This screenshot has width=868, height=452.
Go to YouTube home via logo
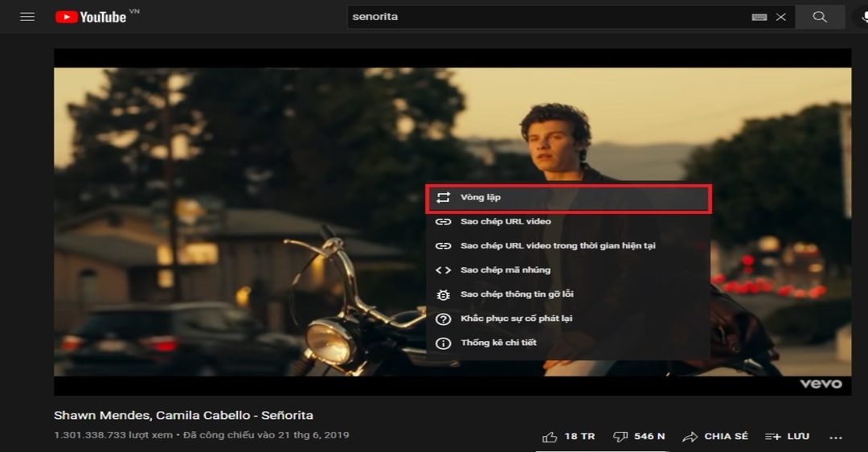point(91,17)
